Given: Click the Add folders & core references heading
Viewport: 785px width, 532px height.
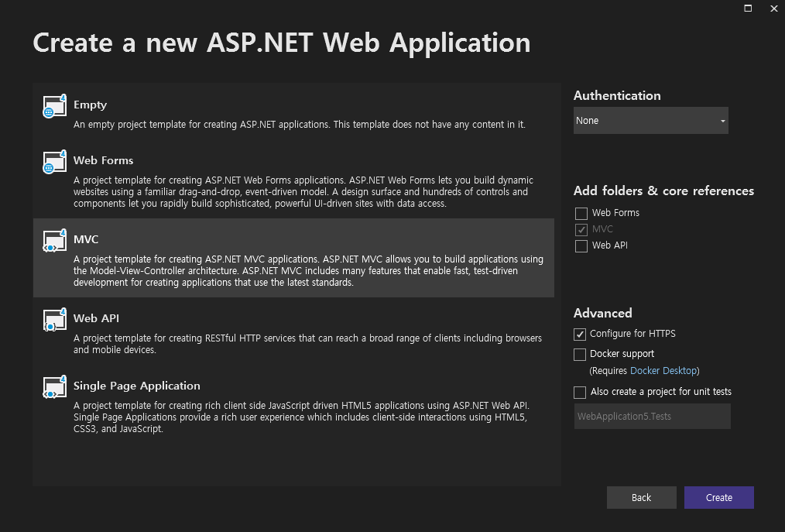Looking at the screenshot, I should pos(664,190).
